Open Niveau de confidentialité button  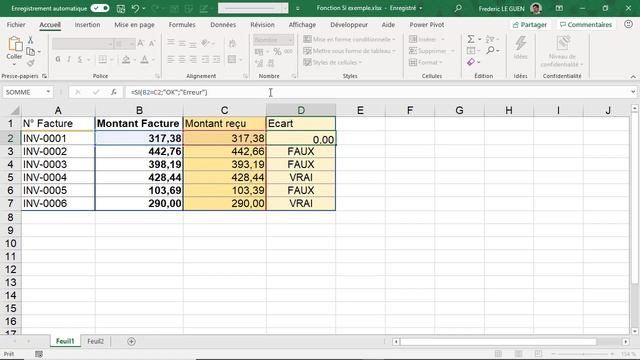click(562, 51)
